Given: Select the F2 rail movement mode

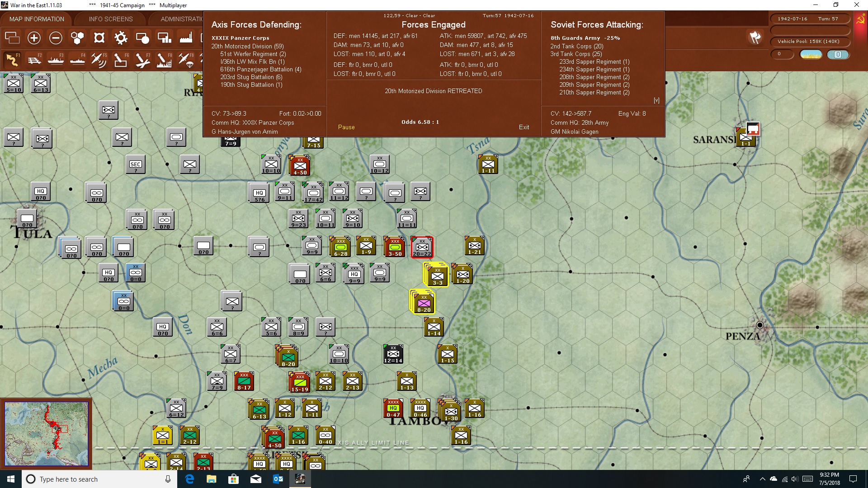Looking at the screenshot, I should click(x=34, y=60).
